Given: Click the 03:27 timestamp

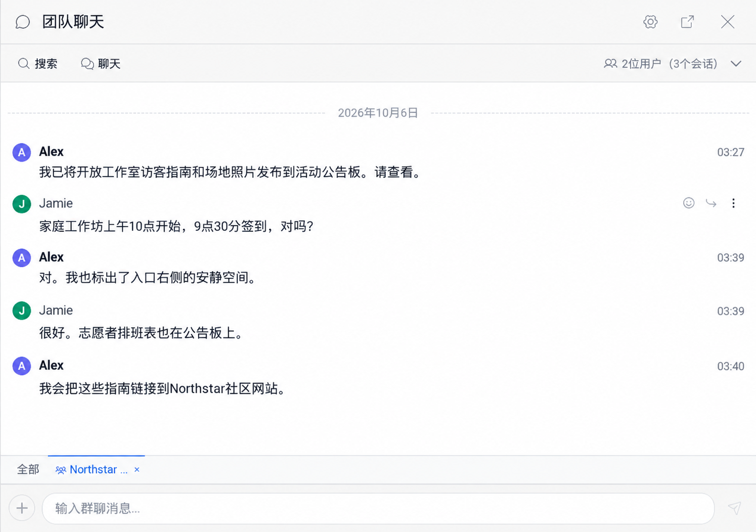Looking at the screenshot, I should [x=730, y=152].
